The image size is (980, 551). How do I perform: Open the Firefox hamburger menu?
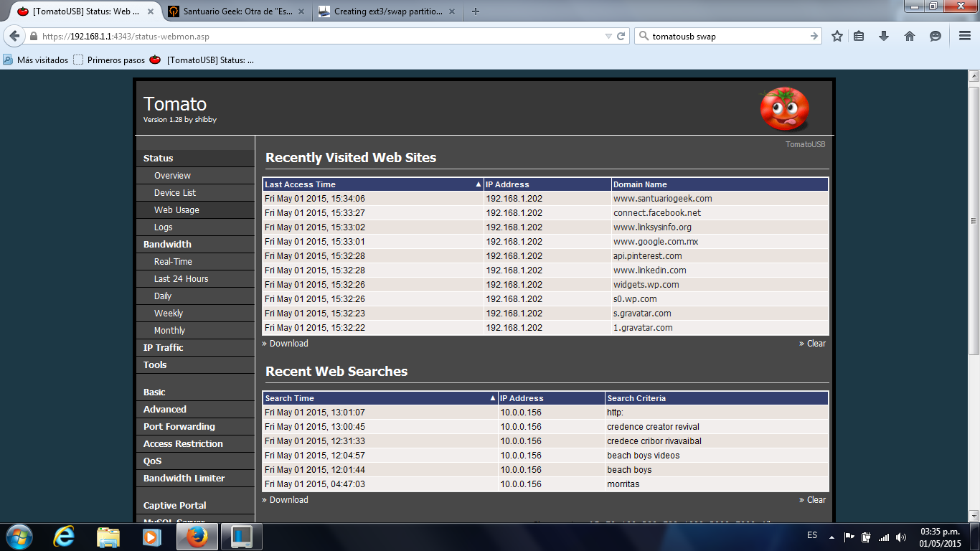965,36
